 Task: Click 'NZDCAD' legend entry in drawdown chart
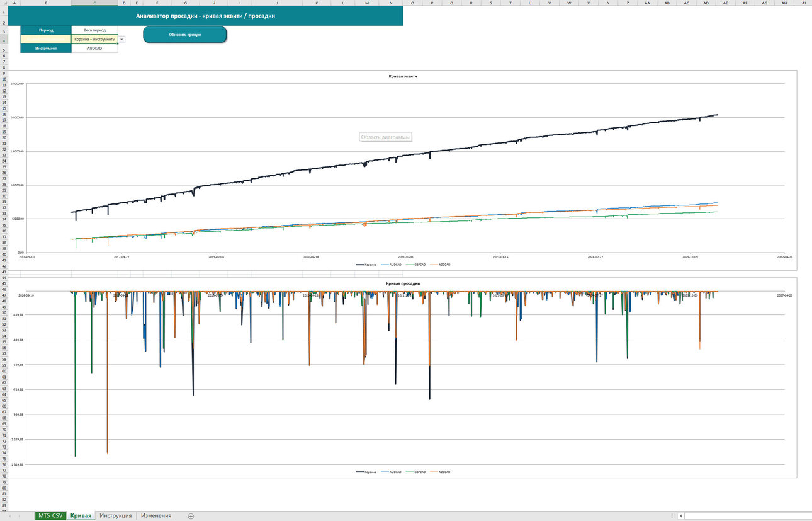click(441, 472)
